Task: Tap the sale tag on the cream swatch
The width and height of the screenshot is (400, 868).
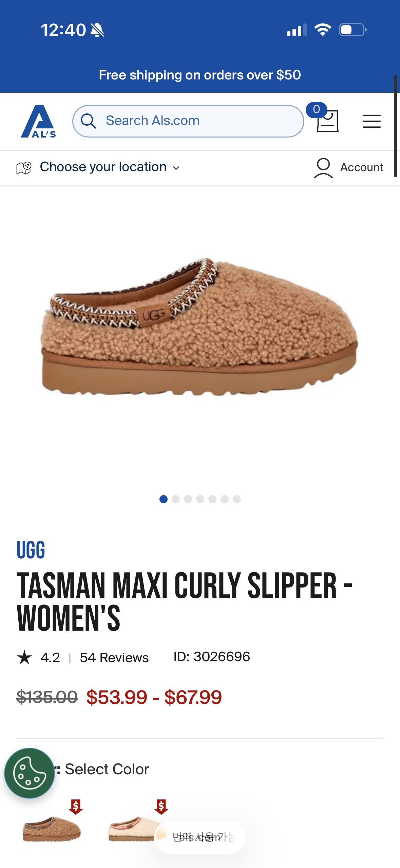Action: tap(161, 807)
